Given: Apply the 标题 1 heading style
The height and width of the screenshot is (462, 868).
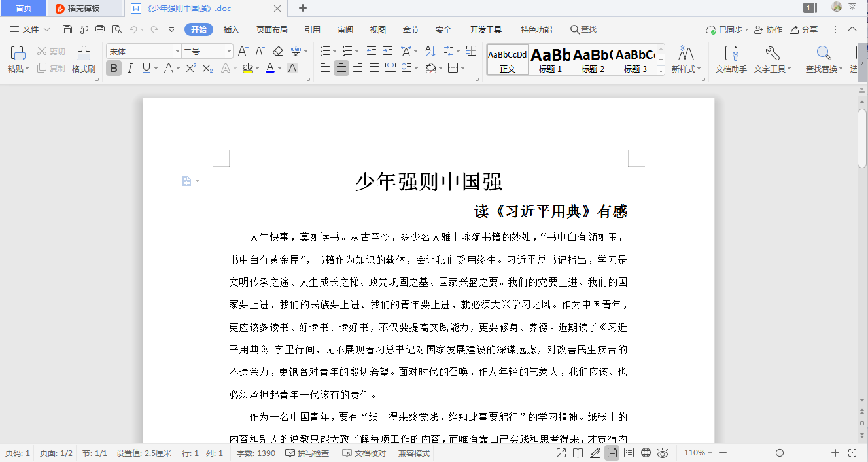Looking at the screenshot, I should pyautogui.click(x=550, y=59).
